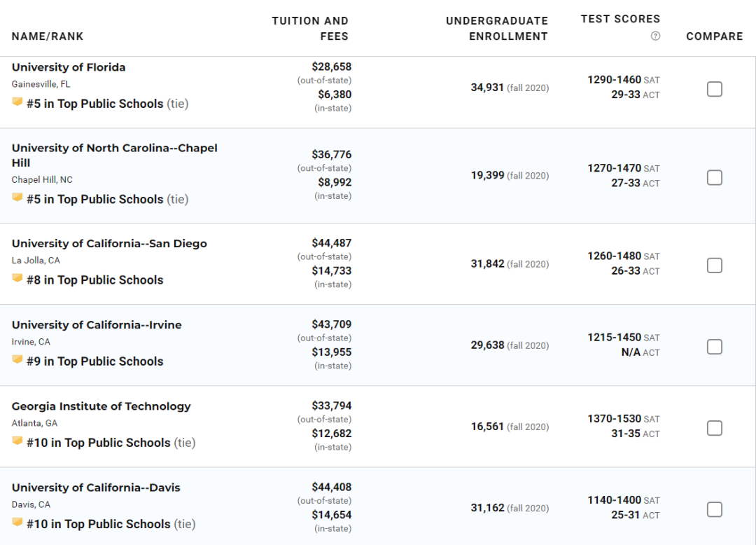Screen dimensions: 756x545
Task: Mark Georgia Institute of Technology compare checkbox
Action: tap(715, 428)
